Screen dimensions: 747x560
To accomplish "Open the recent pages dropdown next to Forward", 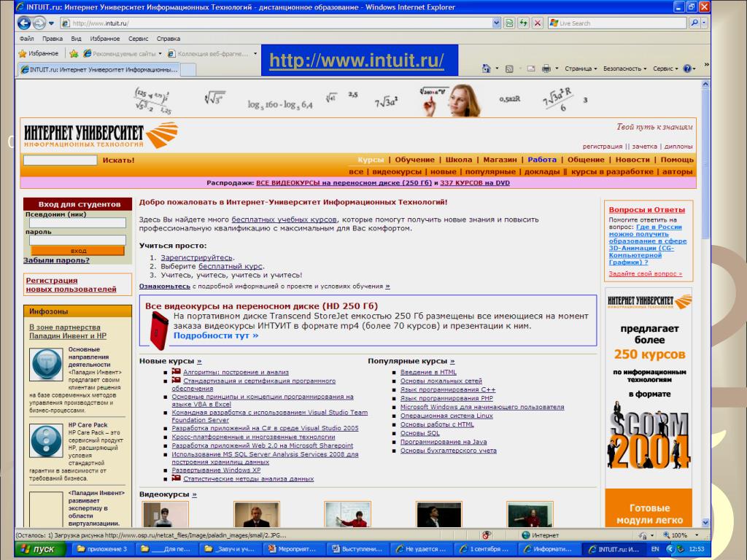I will point(52,23).
